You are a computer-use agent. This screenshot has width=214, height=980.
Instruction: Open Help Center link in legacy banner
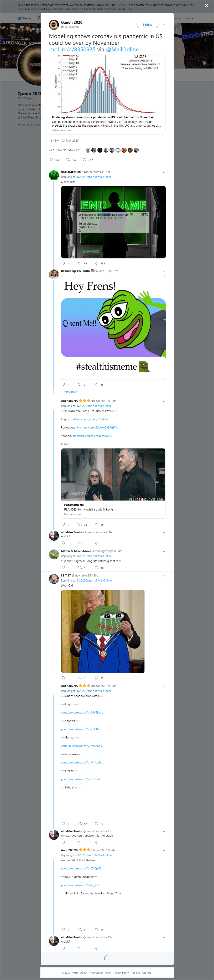pos(134,9)
